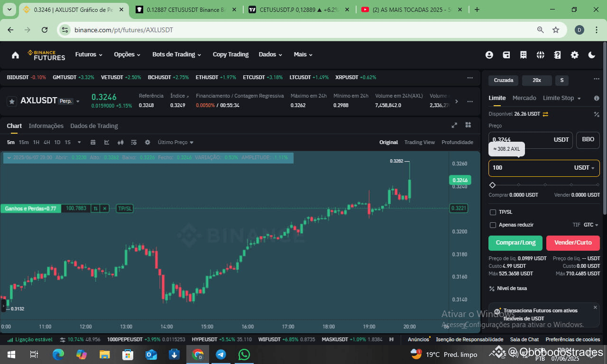Click the Vender/Curto button
This screenshot has width=607, height=364.
click(x=573, y=243)
